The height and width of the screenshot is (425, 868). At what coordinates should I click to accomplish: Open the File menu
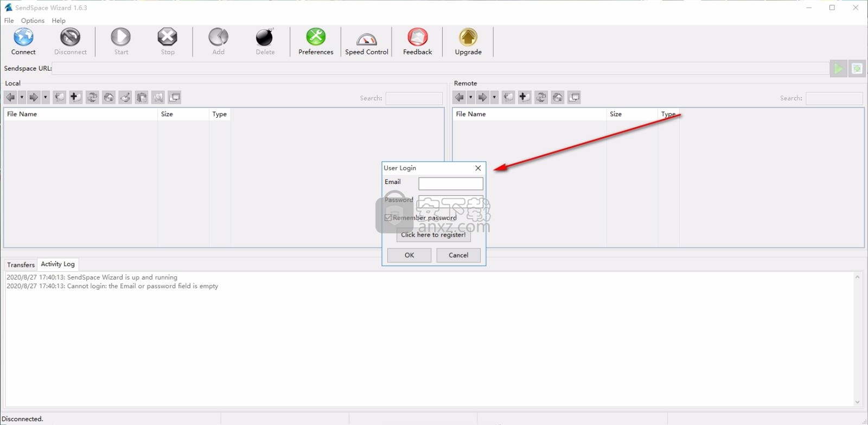point(9,21)
